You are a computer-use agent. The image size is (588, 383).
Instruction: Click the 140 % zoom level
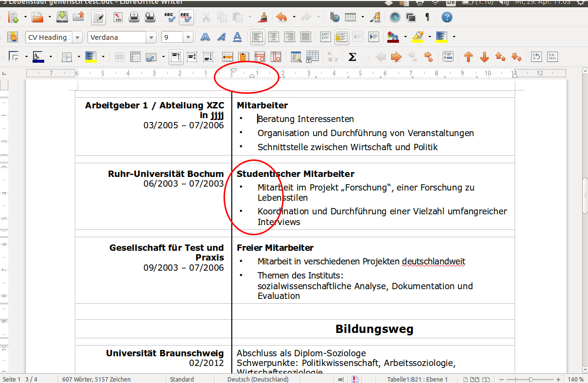[x=575, y=379]
